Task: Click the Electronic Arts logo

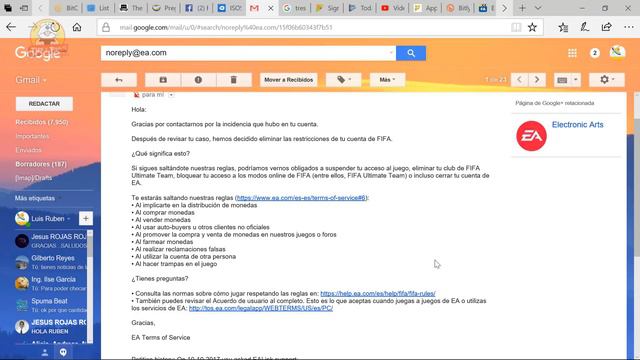Action: point(531,136)
